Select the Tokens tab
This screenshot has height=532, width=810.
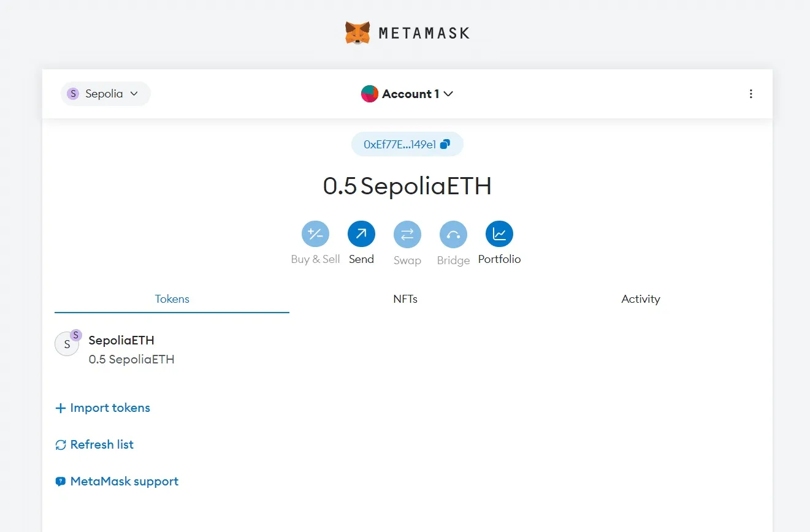172,299
